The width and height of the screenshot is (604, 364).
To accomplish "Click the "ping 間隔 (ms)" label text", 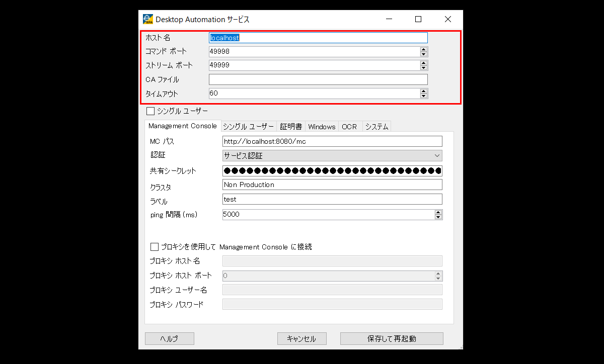I will click(174, 215).
